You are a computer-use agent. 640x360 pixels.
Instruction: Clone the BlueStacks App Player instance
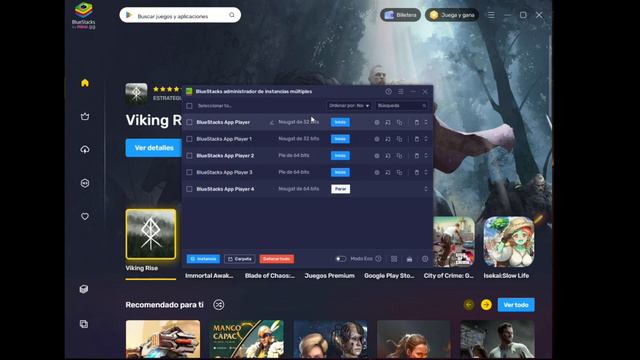399,122
